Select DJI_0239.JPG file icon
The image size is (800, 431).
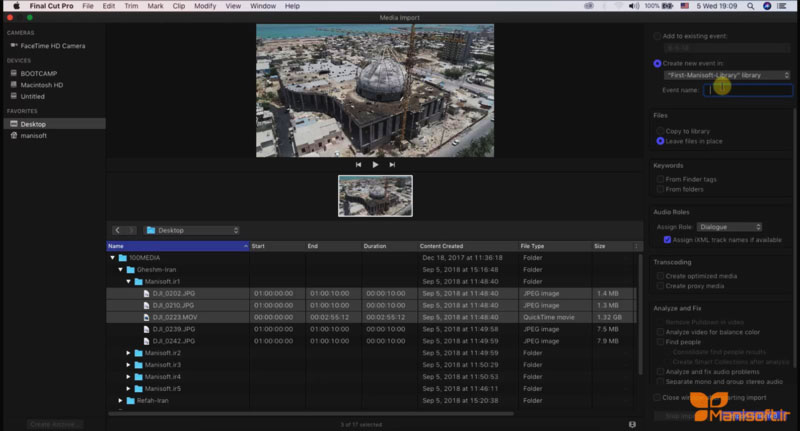146,329
